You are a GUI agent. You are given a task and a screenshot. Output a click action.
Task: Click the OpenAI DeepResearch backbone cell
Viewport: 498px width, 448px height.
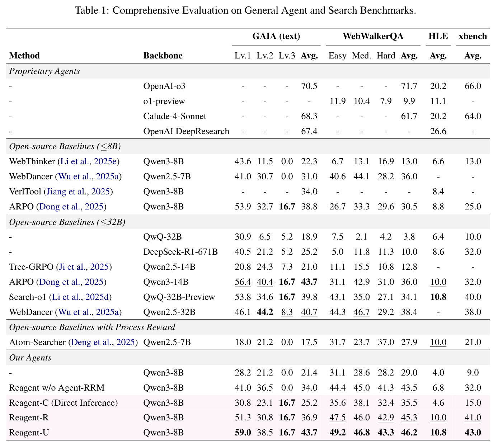tap(186, 131)
